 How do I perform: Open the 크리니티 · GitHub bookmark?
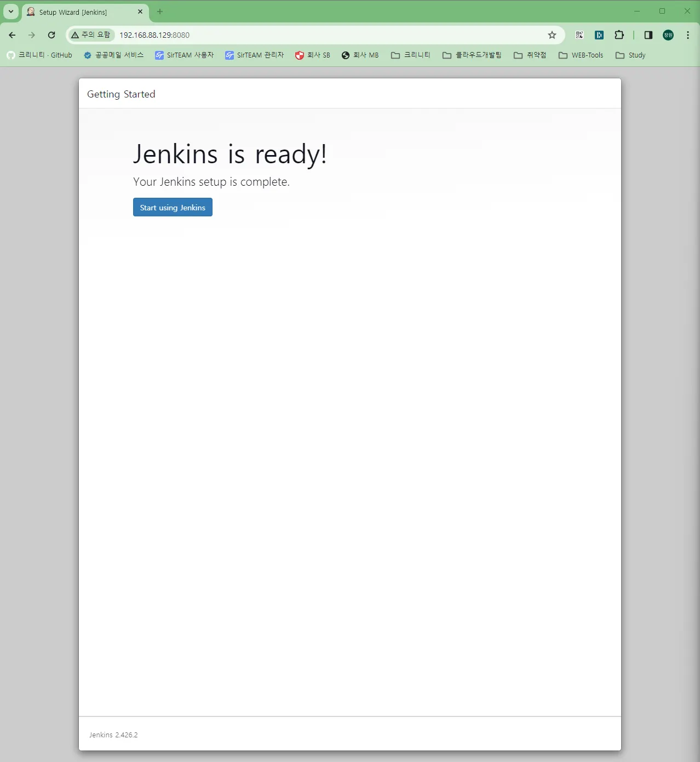tap(39, 55)
